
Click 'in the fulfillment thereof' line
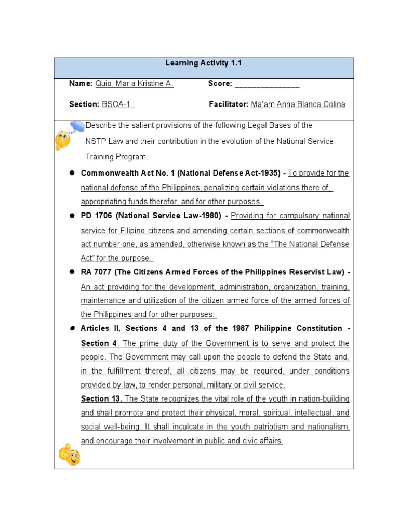(x=215, y=371)
